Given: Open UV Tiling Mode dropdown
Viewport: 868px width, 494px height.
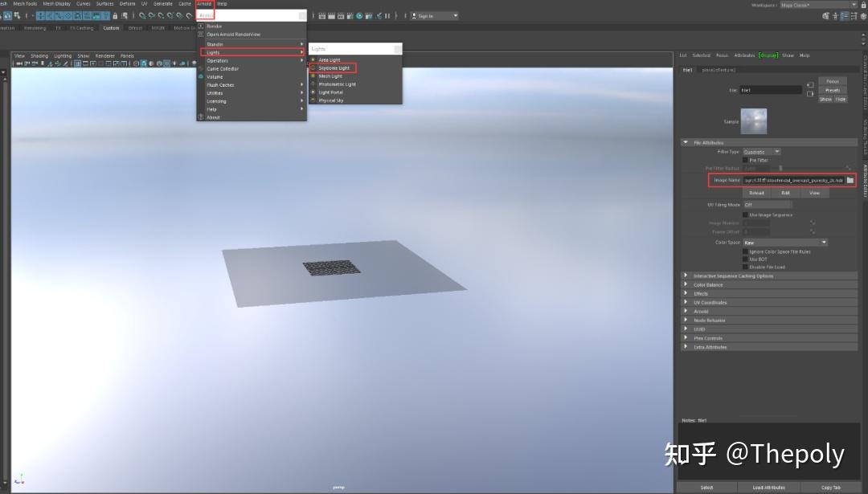Looking at the screenshot, I should click(x=768, y=205).
